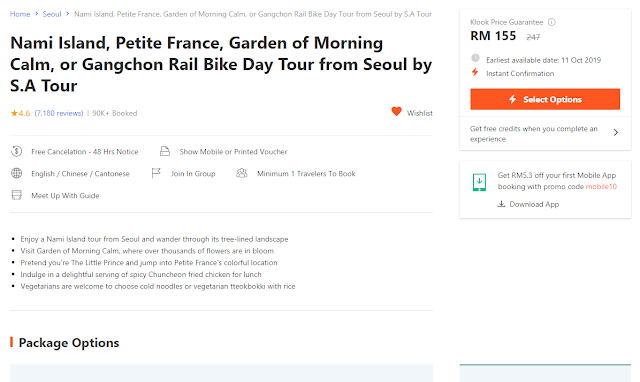Click the printed voucher printer icon
The width and height of the screenshot is (640, 382).
point(164,151)
